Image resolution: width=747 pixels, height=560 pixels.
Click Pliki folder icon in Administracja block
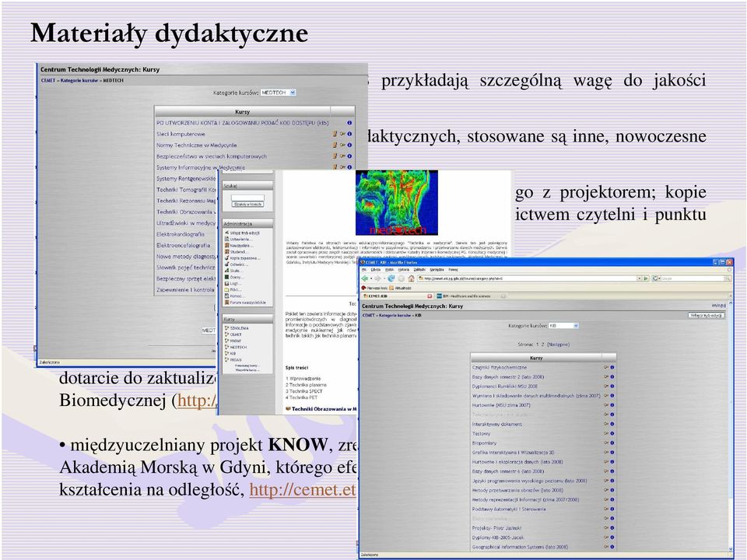(226, 289)
